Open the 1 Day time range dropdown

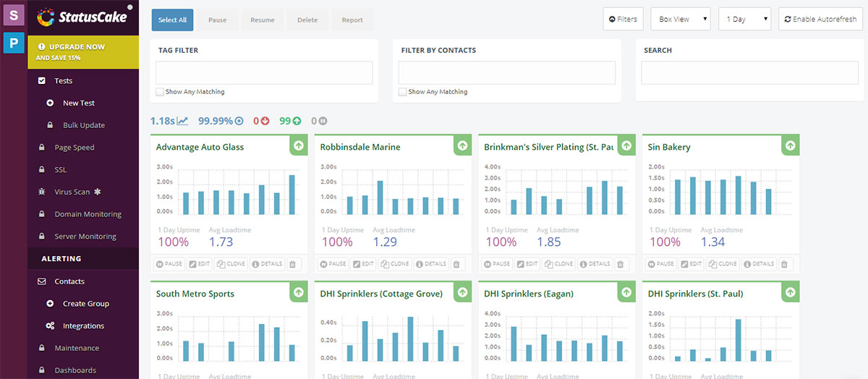[744, 19]
